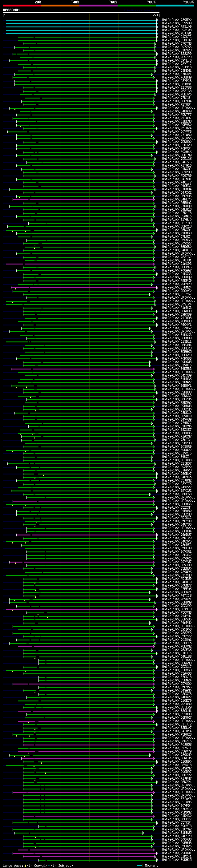The width and height of the screenshot is (197, 868).
Task: Select the UniRef100_B2J2P9 label
Action: (176, 54)
